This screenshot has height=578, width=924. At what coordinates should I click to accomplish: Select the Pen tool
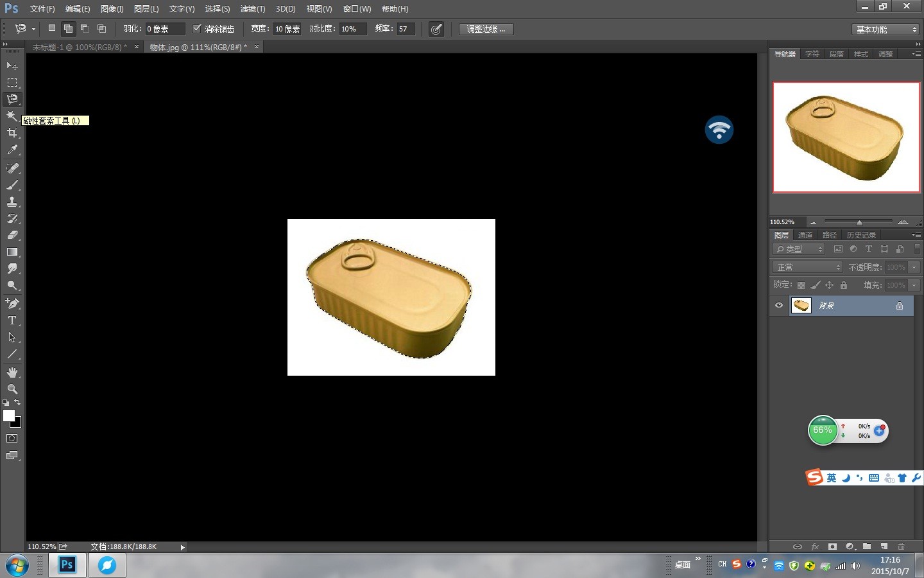[x=12, y=303]
